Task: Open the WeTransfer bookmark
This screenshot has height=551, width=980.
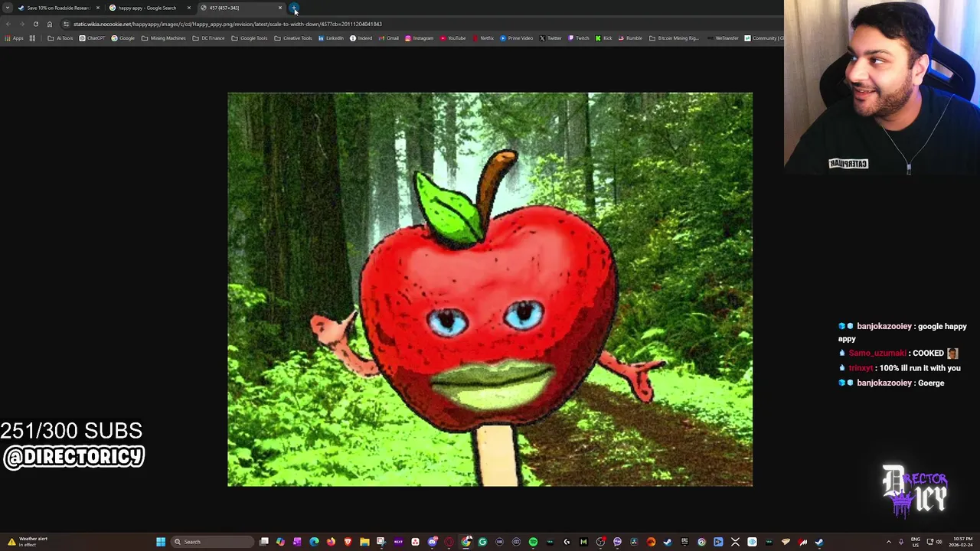Action: (723, 38)
